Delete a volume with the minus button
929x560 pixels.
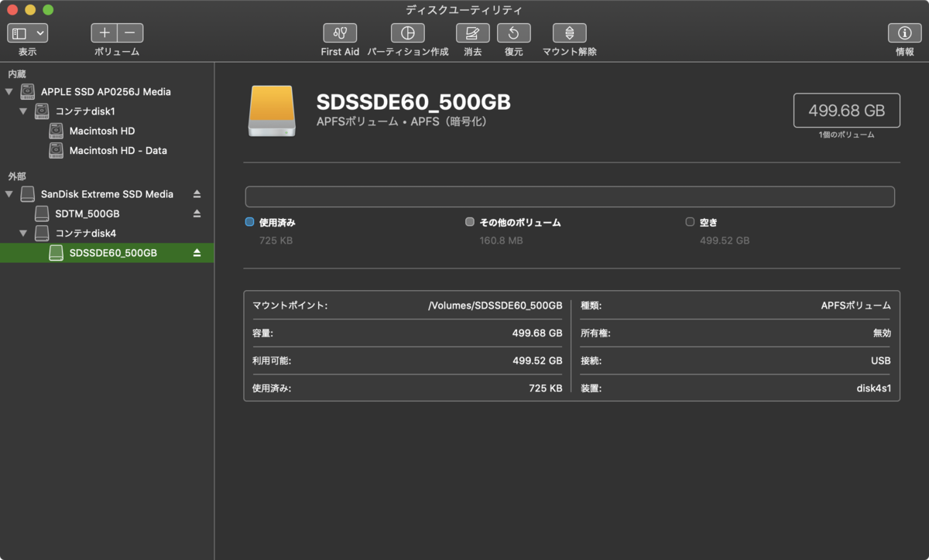(x=130, y=33)
